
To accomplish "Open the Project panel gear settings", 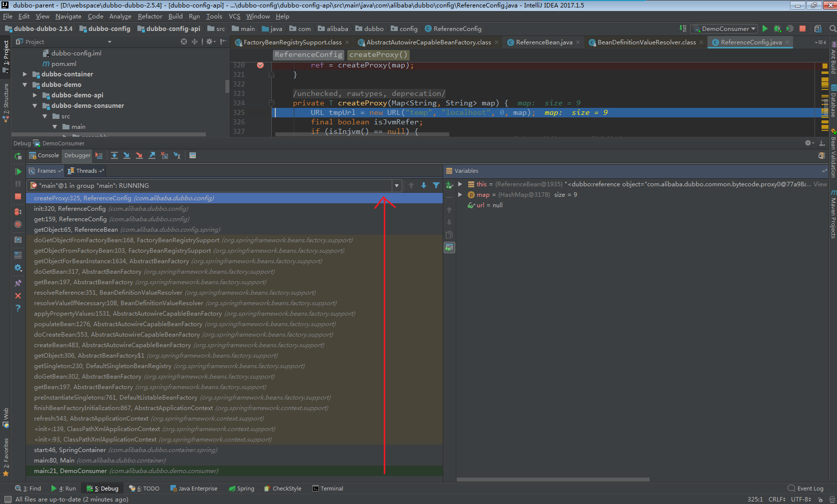I will pyautogui.click(x=210, y=42).
